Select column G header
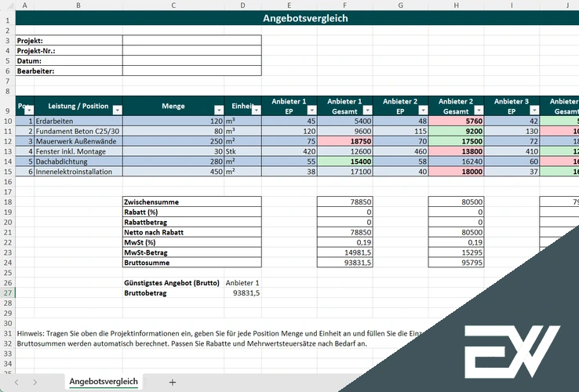This screenshot has width=579, height=392. 401,5
